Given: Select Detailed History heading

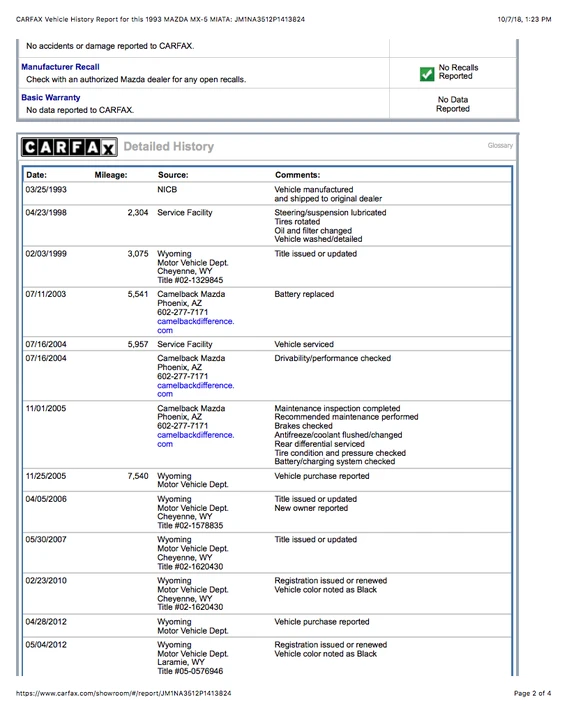Looking at the screenshot, I should 168,146.
